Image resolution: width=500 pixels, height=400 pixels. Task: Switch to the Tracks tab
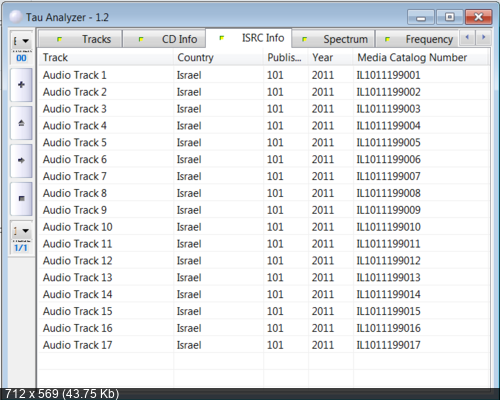click(80, 39)
